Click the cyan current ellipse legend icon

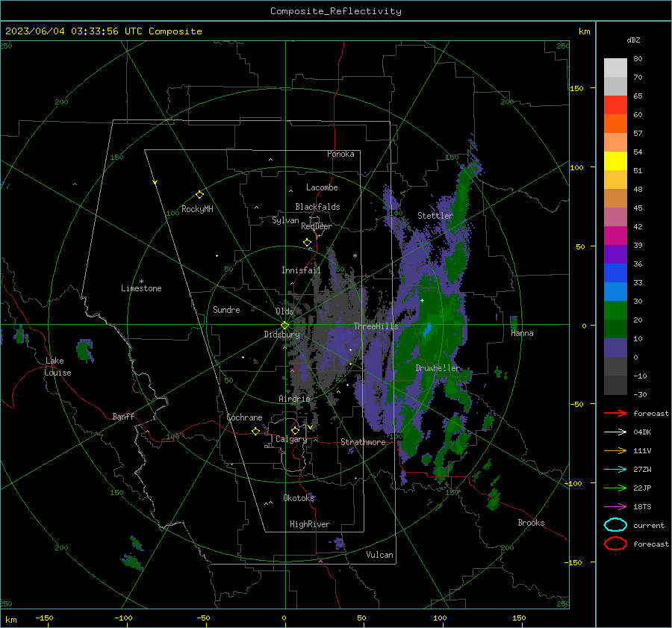(615, 525)
